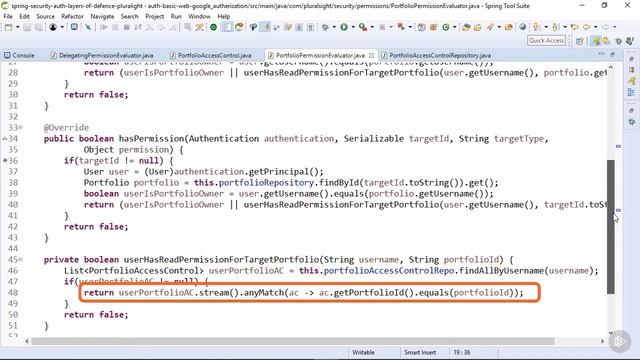Click the Search flashlight toolbar icon
The height and width of the screenshot is (360, 640).
(x=489, y=27)
